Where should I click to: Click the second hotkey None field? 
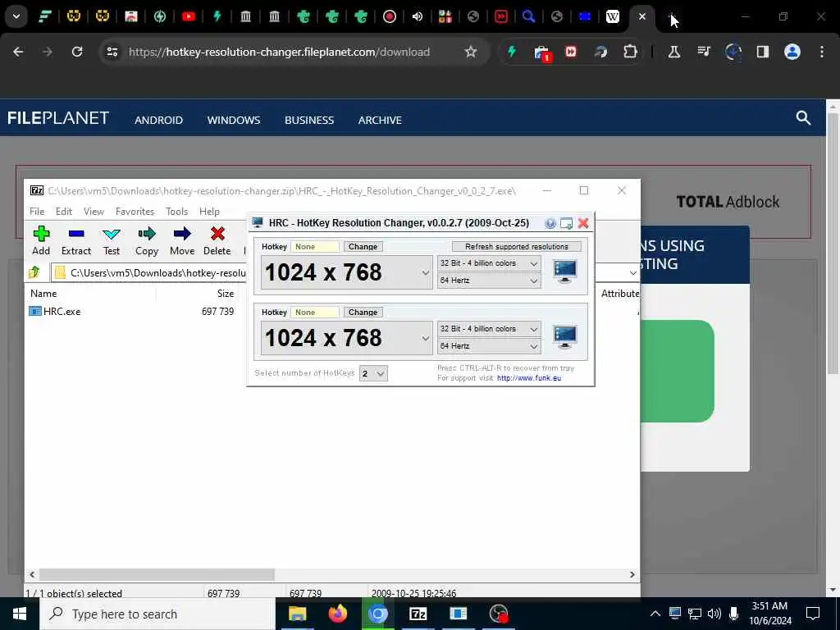click(x=315, y=313)
